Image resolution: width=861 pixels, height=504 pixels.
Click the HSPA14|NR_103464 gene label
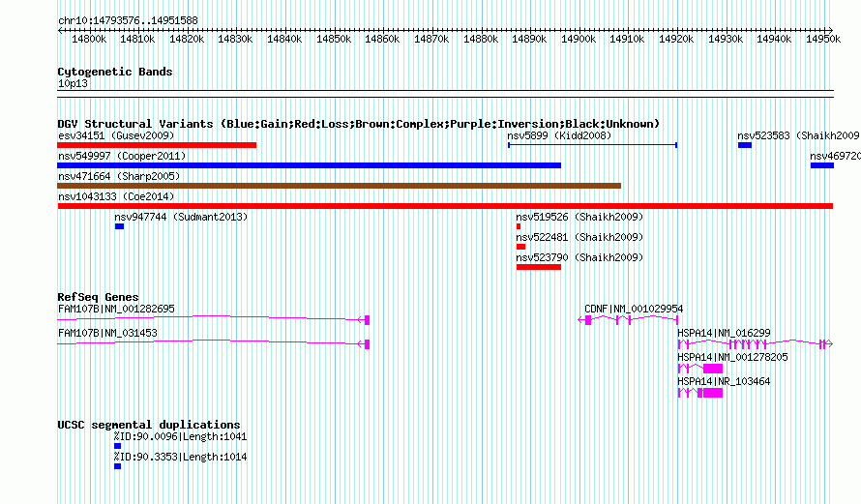click(724, 381)
